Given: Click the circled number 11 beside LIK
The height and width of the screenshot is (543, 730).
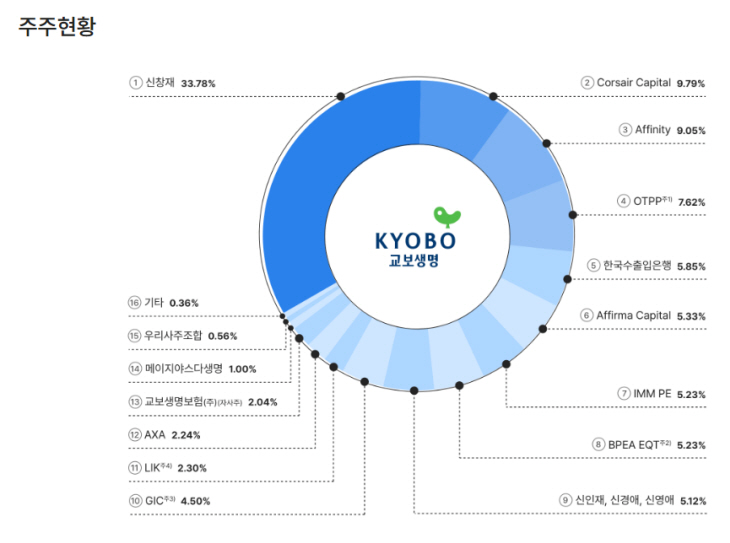Looking at the screenshot, I should point(135,468).
